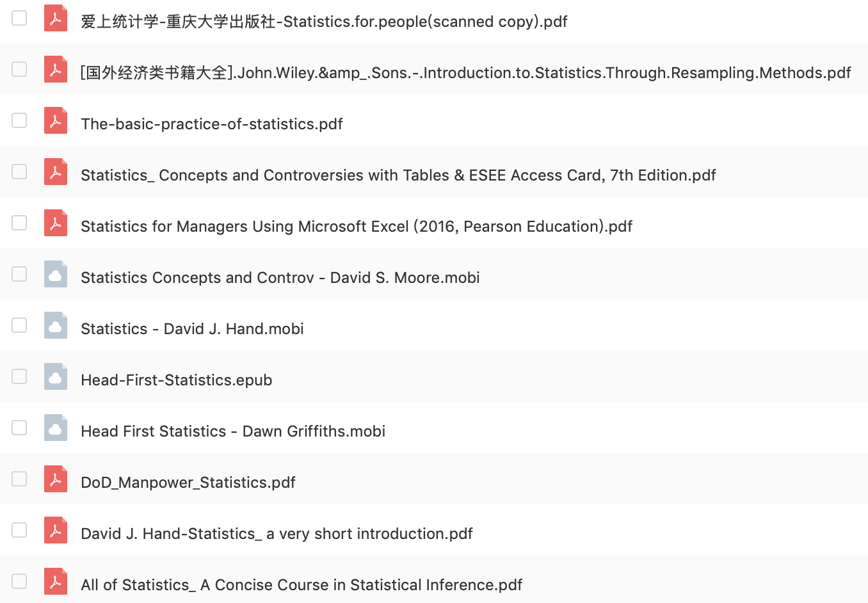Check the box for Statistics for Managers Using Excel
This screenshot has height=603, width=868.
coord(19,223)
